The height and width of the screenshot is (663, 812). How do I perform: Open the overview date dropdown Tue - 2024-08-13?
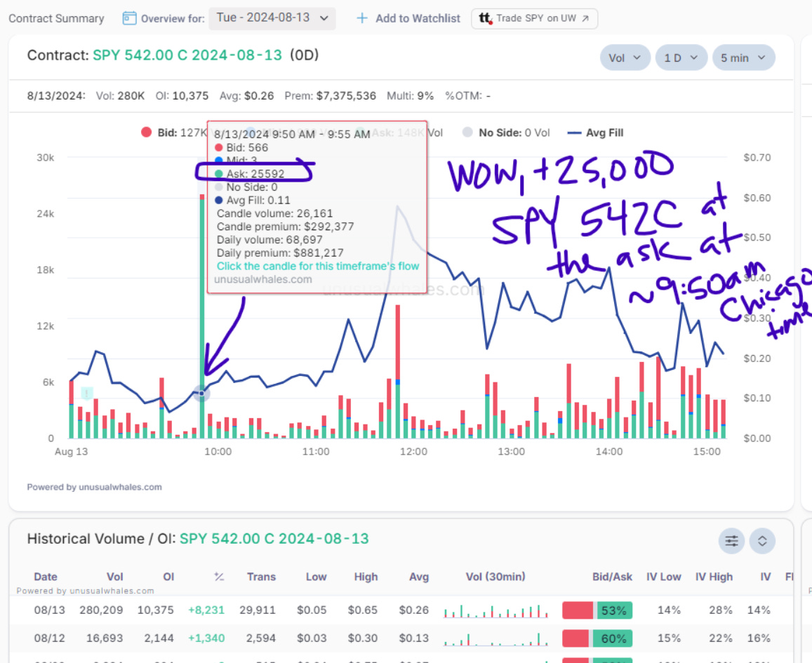click(272, 18)
